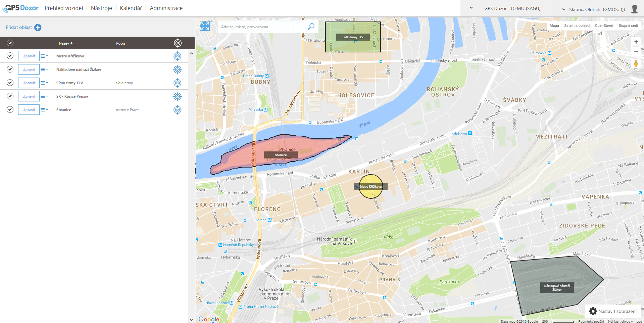This screenshot has width=644, height=323.
Task: Click Upravit button for Štvanice
Action: (x=29, y=110)
